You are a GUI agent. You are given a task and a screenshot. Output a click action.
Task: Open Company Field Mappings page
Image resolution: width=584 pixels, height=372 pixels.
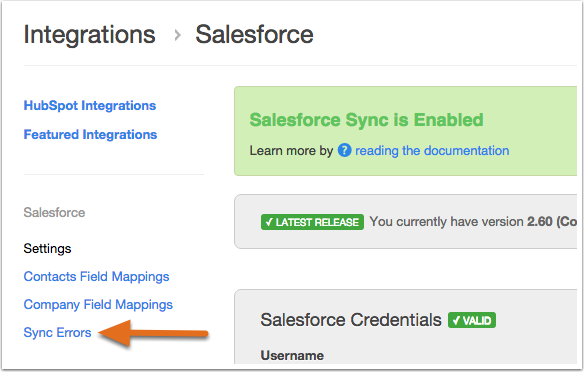coord(98,304)
